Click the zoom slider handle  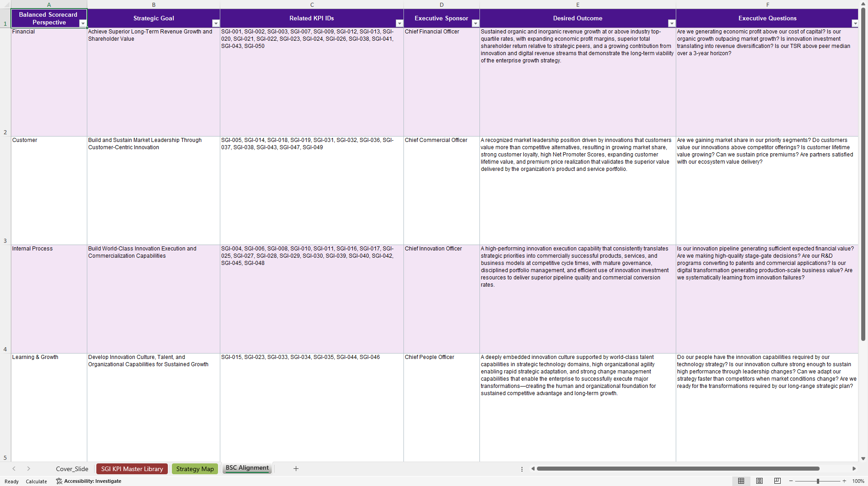pos(818,481)
